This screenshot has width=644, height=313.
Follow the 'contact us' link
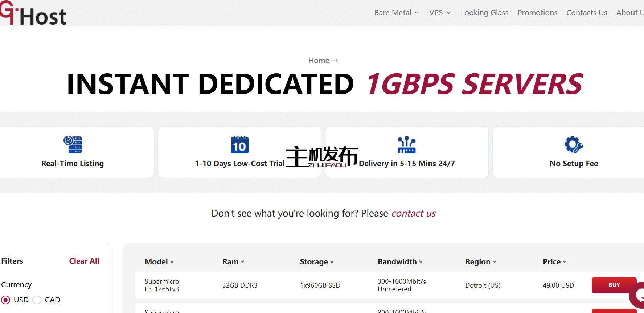413,213
